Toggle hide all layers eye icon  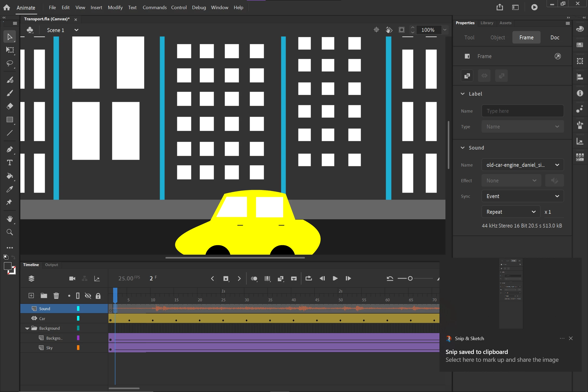pos(88,296)
